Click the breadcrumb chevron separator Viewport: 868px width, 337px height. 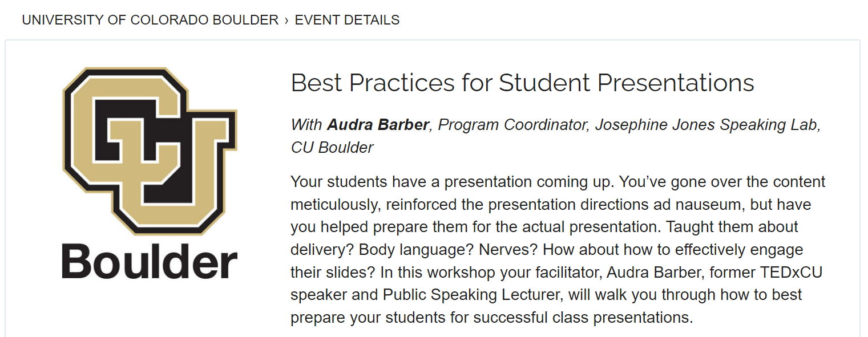point(286,21)
